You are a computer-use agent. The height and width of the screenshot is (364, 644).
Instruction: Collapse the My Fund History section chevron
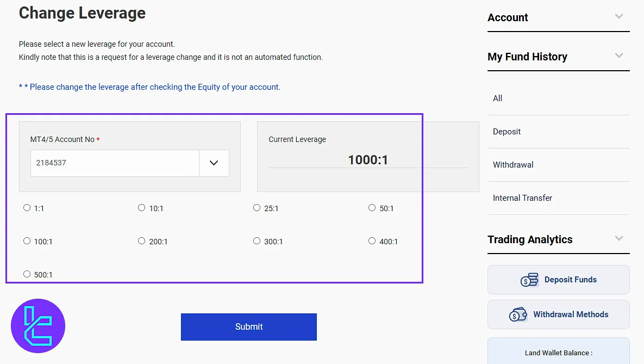pos(618,55)
